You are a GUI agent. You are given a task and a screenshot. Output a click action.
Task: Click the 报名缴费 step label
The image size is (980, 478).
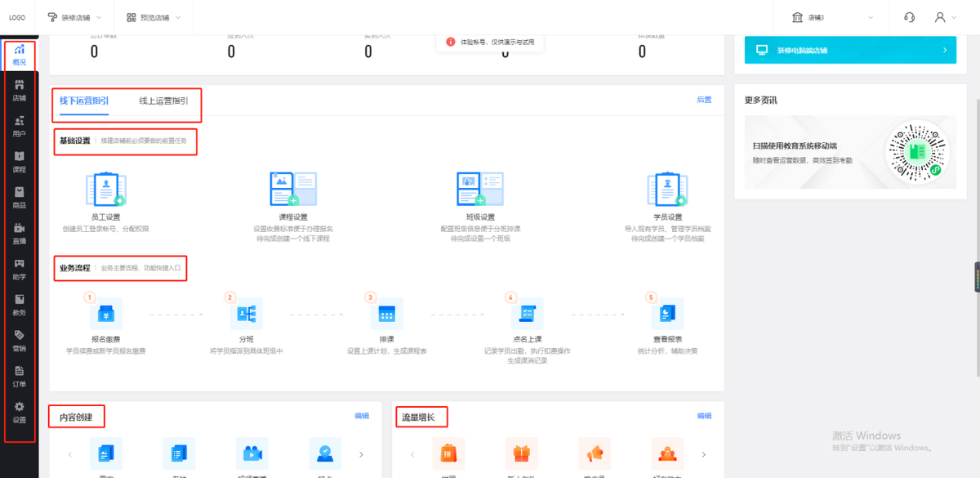coord(106,339)
